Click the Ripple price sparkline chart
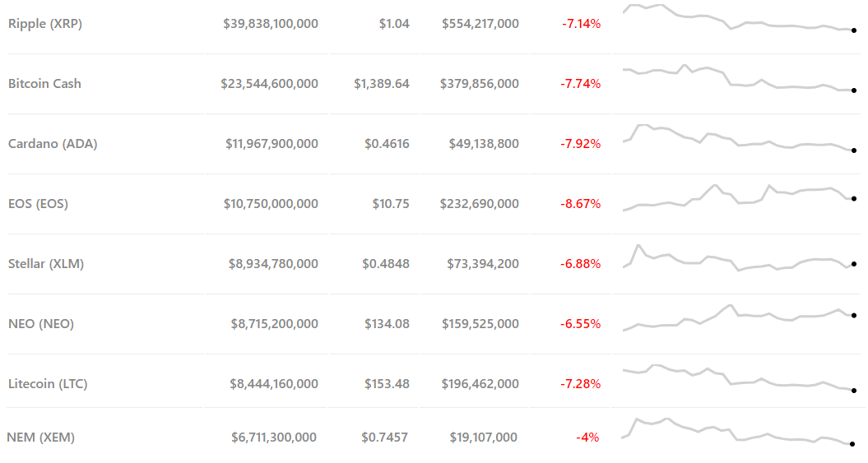Image resolution: width=868 pixels, height=463 pixels. [x=739, y=20]
